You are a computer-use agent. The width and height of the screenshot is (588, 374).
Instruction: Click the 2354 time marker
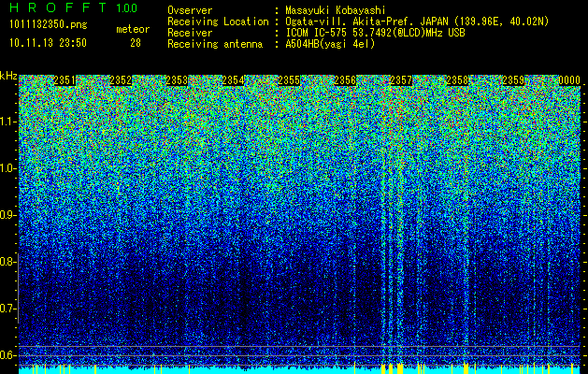pyautogui.click(x=233, y=80)
